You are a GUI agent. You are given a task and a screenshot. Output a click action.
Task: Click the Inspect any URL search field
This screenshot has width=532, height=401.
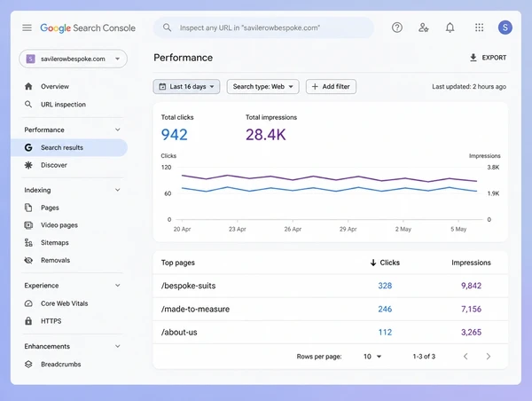click(263, 28)
